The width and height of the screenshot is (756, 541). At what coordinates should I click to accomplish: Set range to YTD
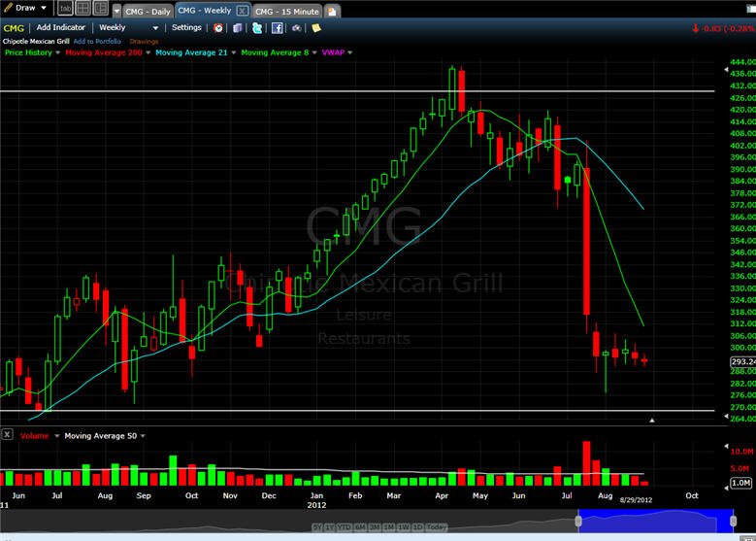345,527
